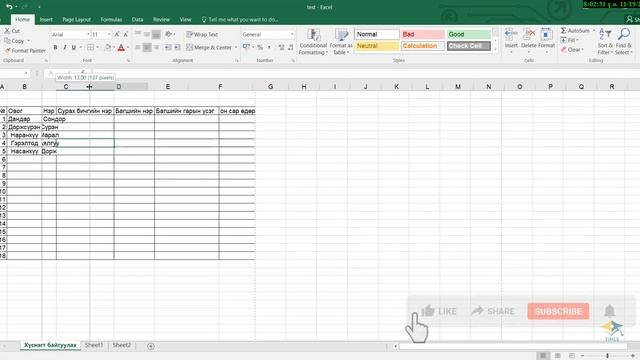Click the Delete cells icon
640x360 pixels.
[x=529, y=35]
